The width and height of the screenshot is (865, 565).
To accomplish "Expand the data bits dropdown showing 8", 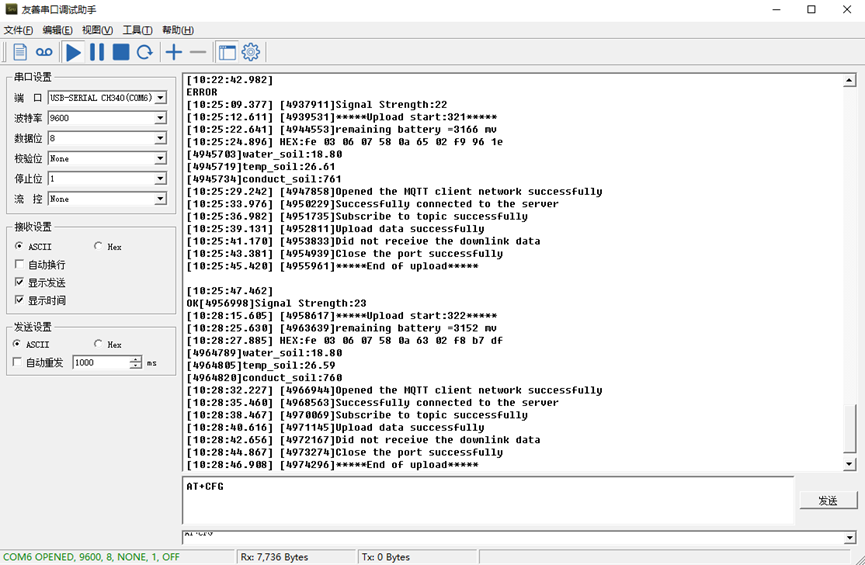I will (x=161, y=138).
